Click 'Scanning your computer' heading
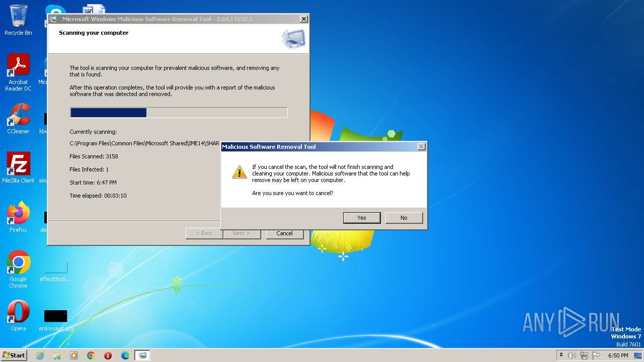Viewport: 644px width, 362px height. coord(94,33)
